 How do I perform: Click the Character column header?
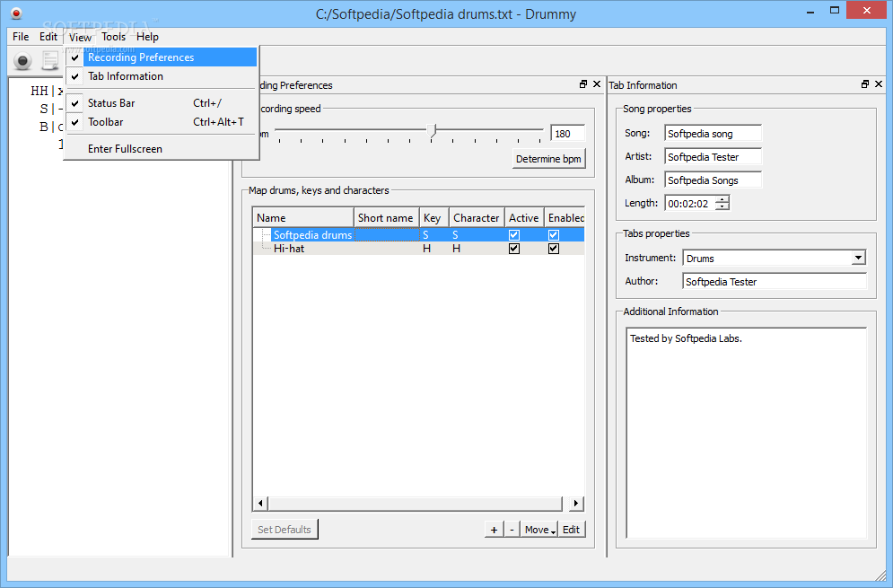pyautogui.click(x=477, y=217)
